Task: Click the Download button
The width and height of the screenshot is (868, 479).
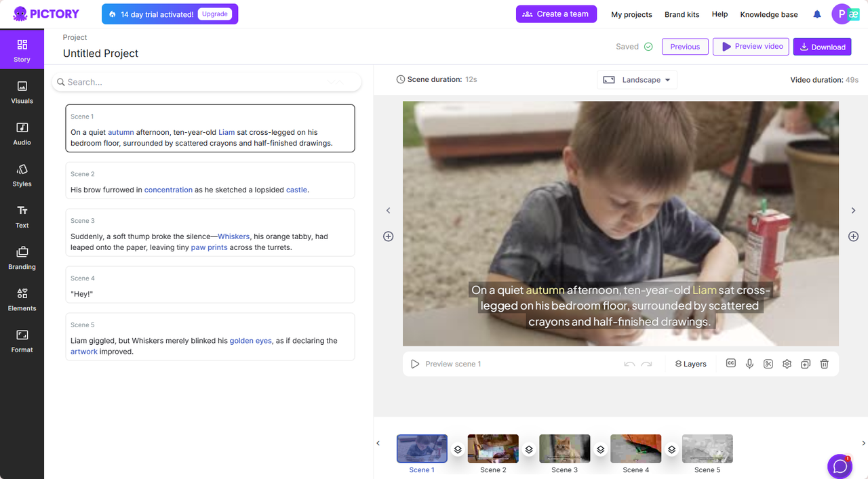Action: click(822, 47)
